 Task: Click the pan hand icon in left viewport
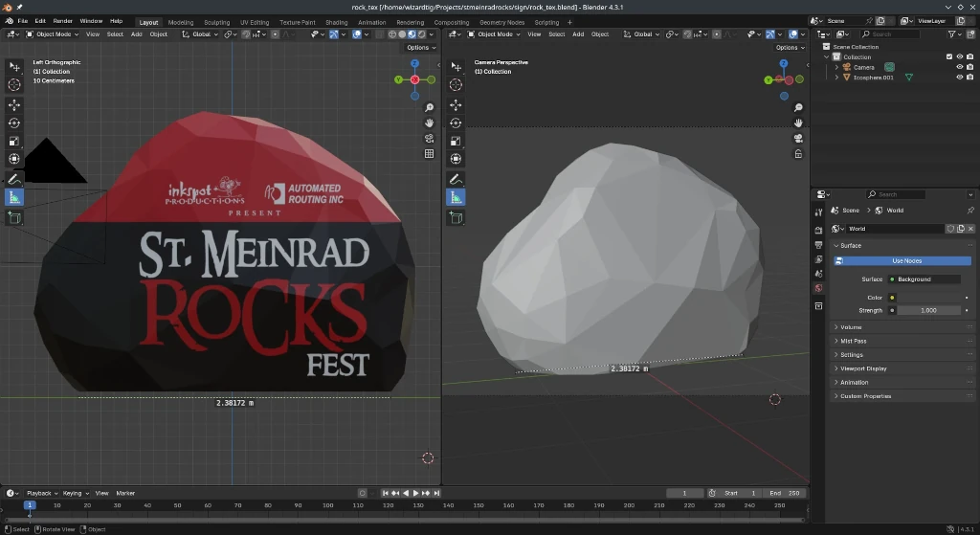[x=430, y=123]
